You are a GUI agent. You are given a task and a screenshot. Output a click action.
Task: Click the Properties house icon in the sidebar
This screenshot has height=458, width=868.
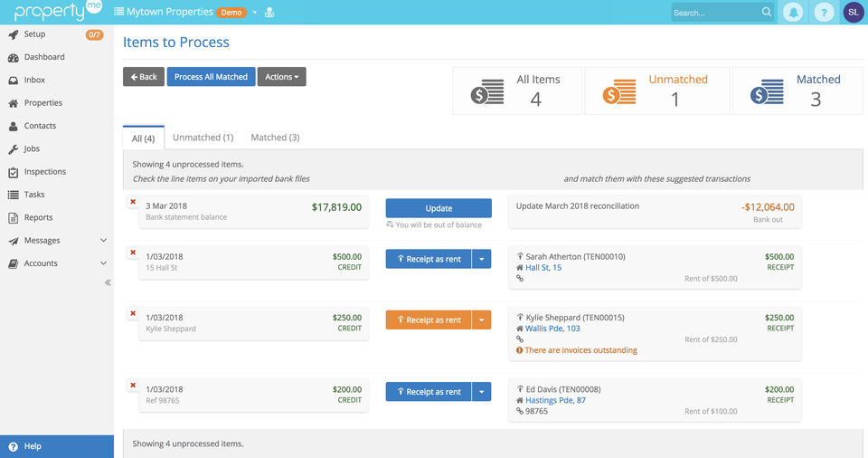point(14,103)
